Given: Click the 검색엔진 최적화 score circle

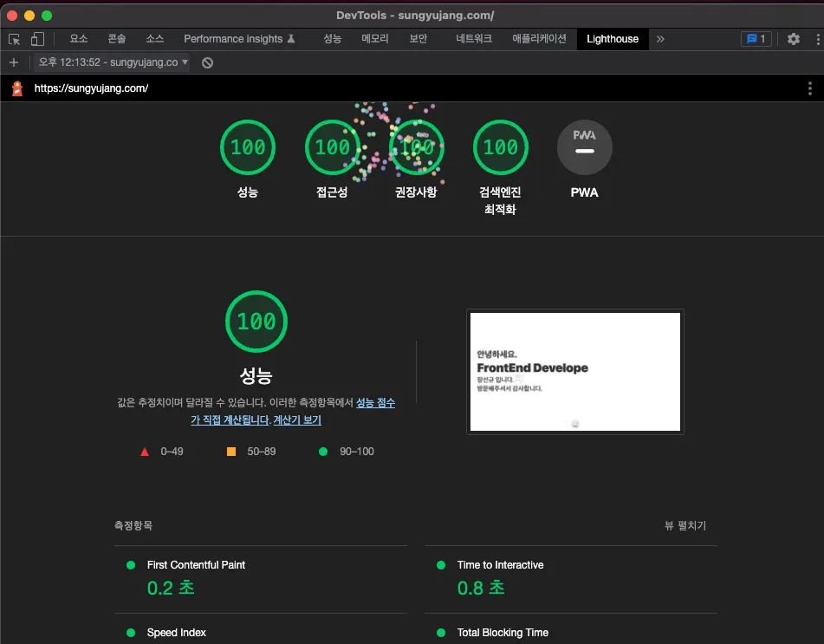Looking at the screenshot, I should pos(500,147).
